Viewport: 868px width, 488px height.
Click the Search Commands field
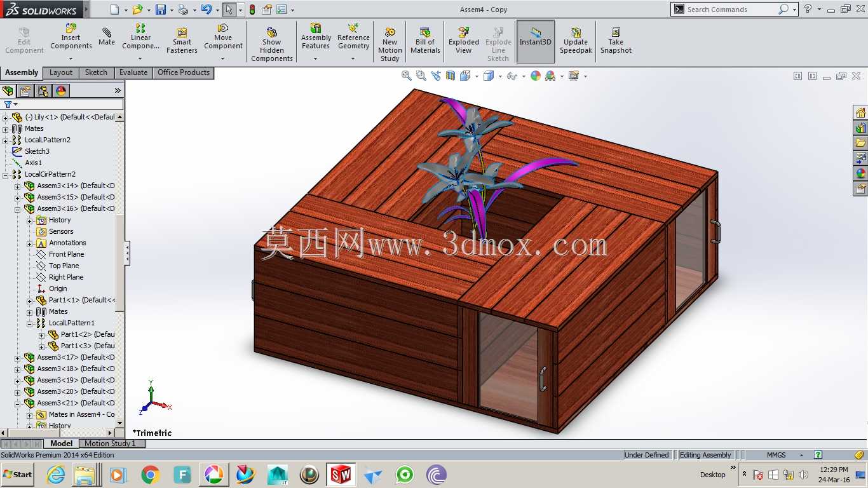click(x=731, y=10)
